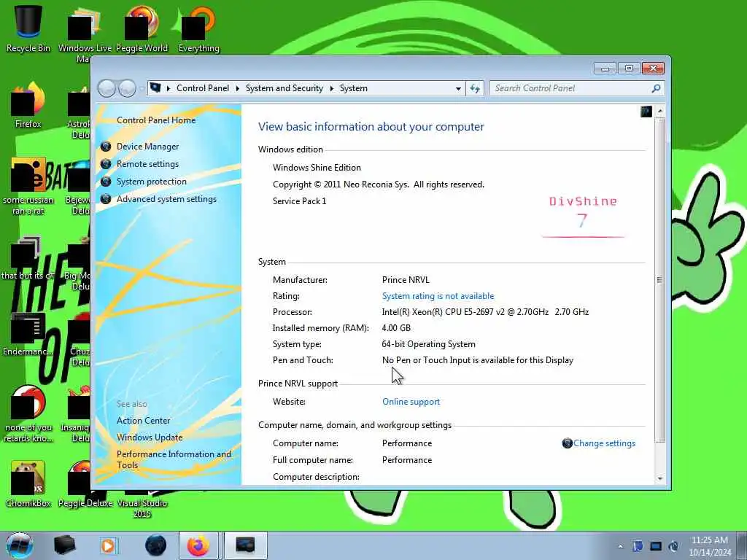Click the 'Prince NRVL' manufacturer value
Screen dimensions: 747x560
click(406, 280)
